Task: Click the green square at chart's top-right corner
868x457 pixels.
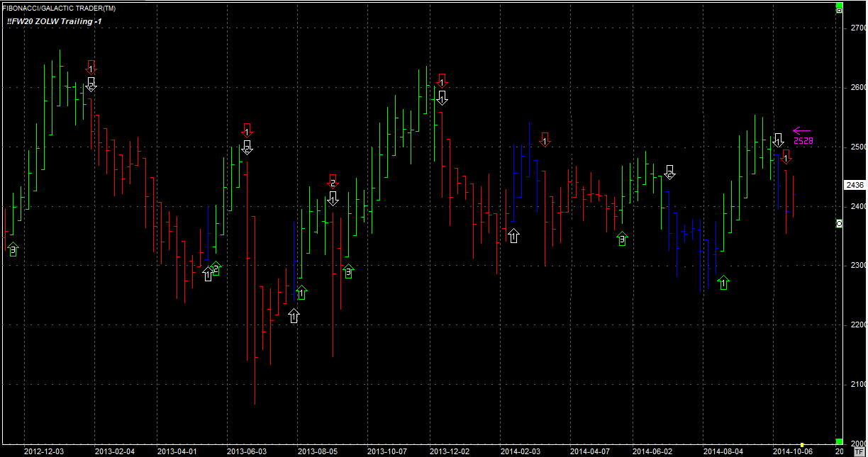Action: (839, 5)
